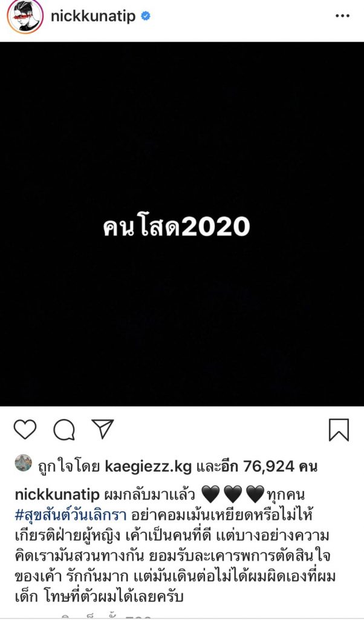
Task: Click the third black heart emoji in caption
Action: [255, 495]
